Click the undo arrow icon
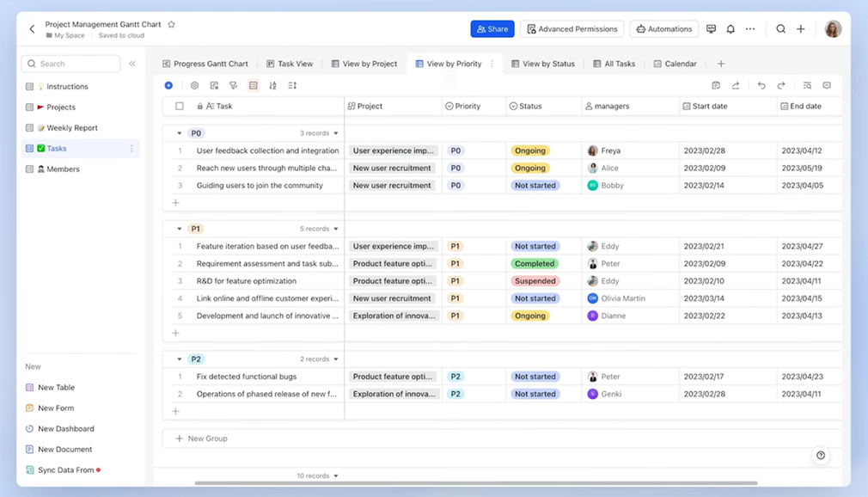Image resolution: width=868 pixels, height=497 pixels. click(761, 86)
